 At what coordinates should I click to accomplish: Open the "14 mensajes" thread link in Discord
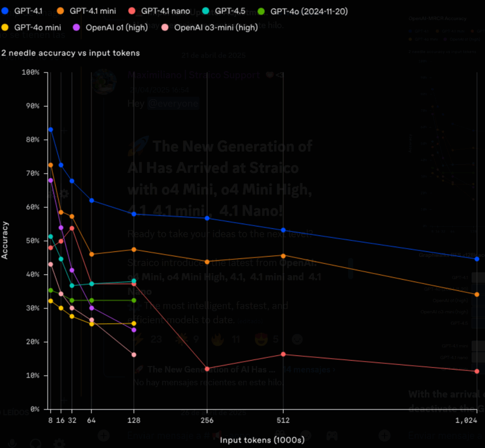[309, 370]
